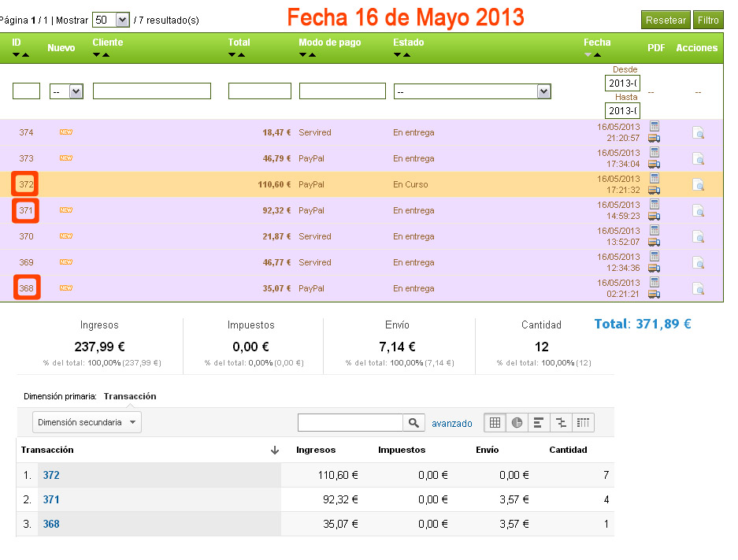Image resolution: width=738 pixels, height=560 pixels.
Task: Click the Desde date input field
Action: click(622, 83)
